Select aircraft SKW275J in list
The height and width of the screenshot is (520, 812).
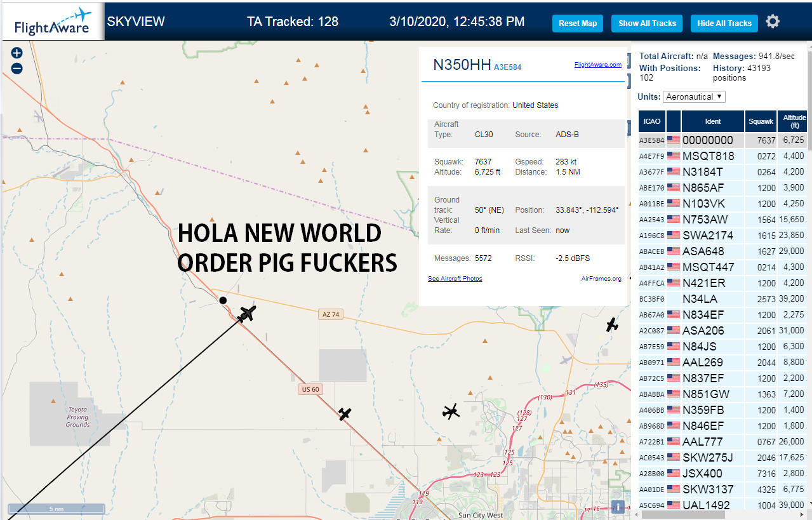722,458
